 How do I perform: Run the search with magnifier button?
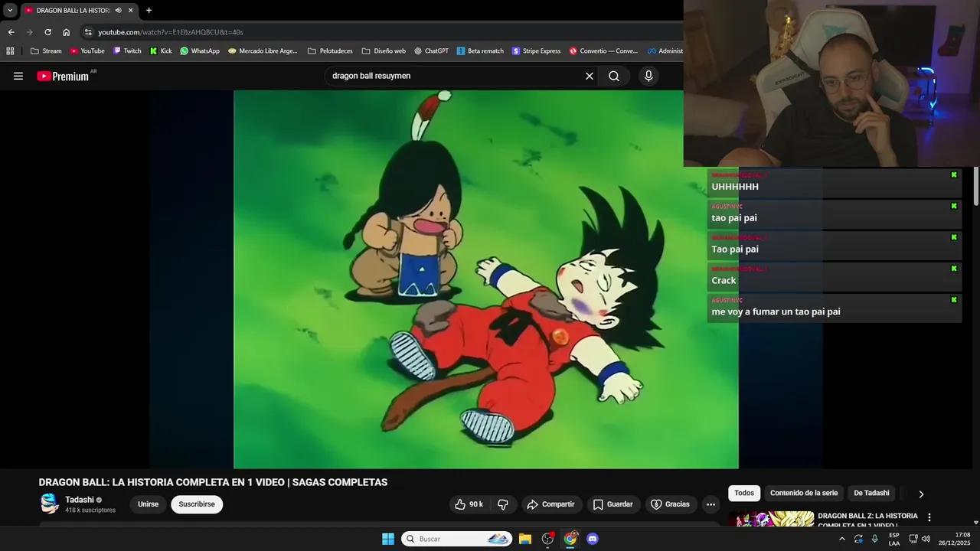tap(614, 76)
